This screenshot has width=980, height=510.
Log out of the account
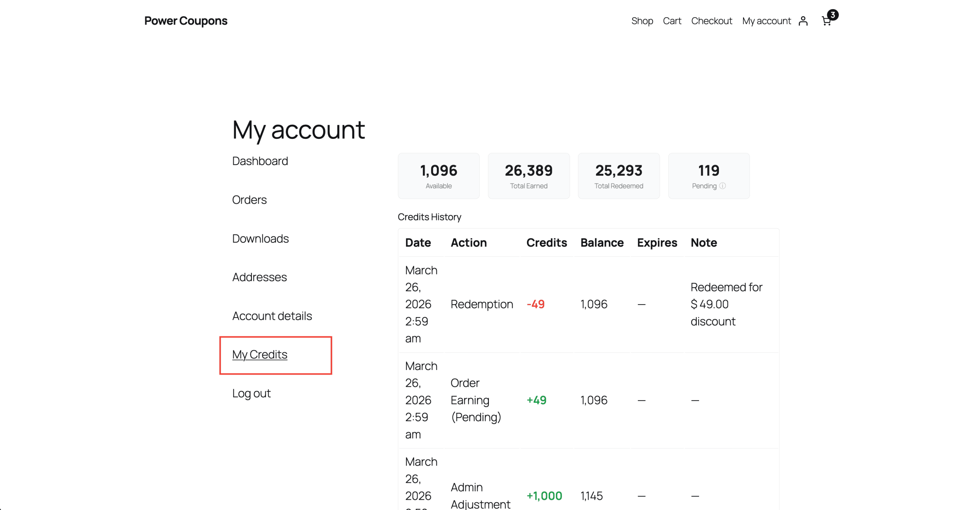pos(252,393)
